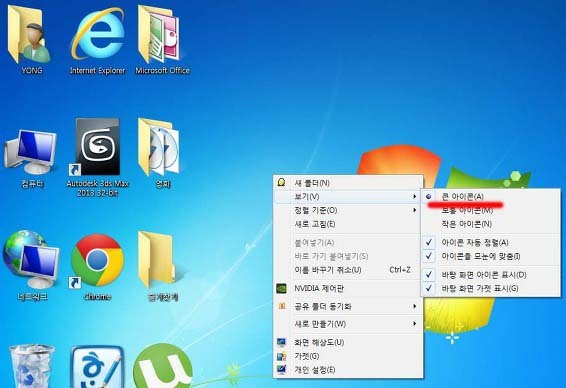Open 가젯(G) menu entry

(x=348, y=356)
